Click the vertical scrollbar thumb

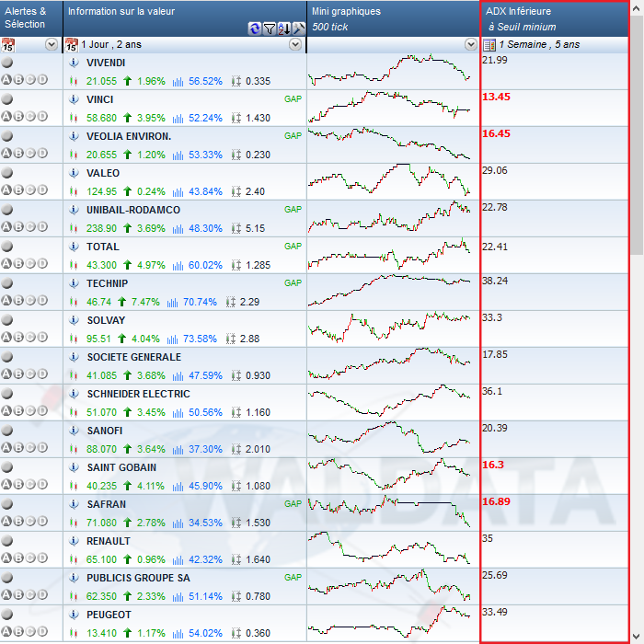tap(637, 135)
